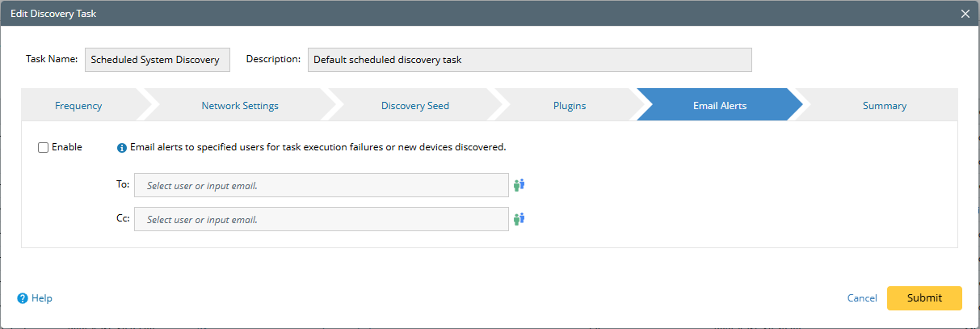Focus the To email input field
980x329 pixels.
click(321, 185)
